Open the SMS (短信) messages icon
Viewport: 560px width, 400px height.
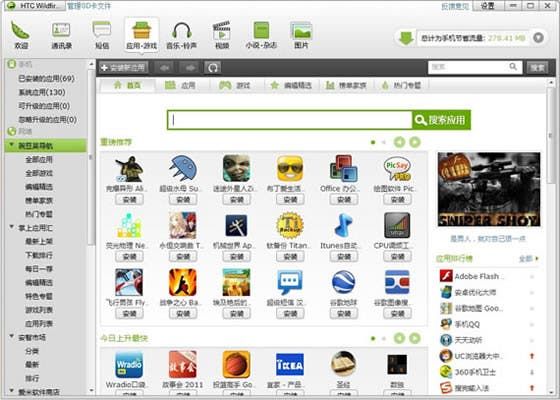tap(102, 30)
